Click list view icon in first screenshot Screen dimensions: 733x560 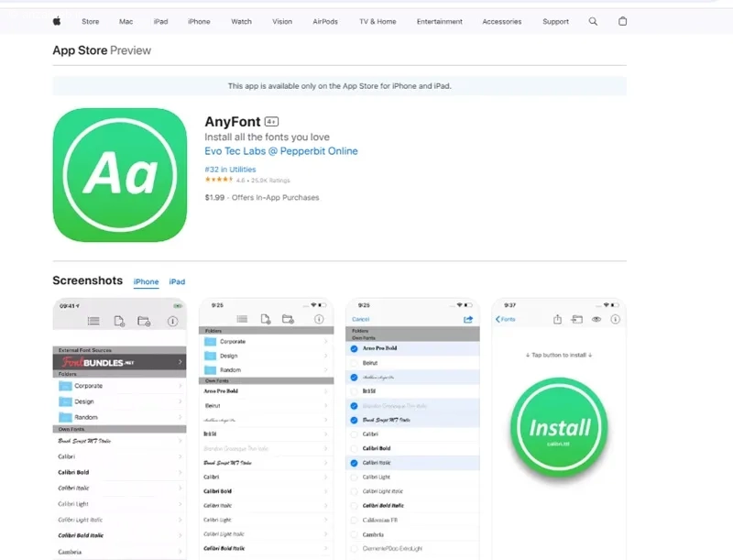(x=93, y=321)
